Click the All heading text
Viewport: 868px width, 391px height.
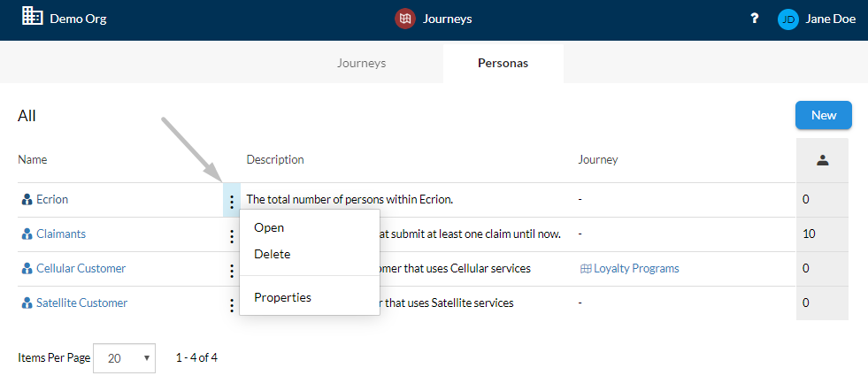coord(27,116)
